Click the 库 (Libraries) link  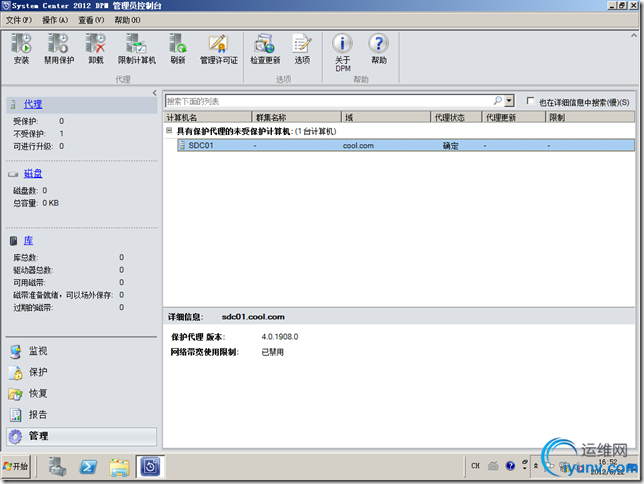28,241
